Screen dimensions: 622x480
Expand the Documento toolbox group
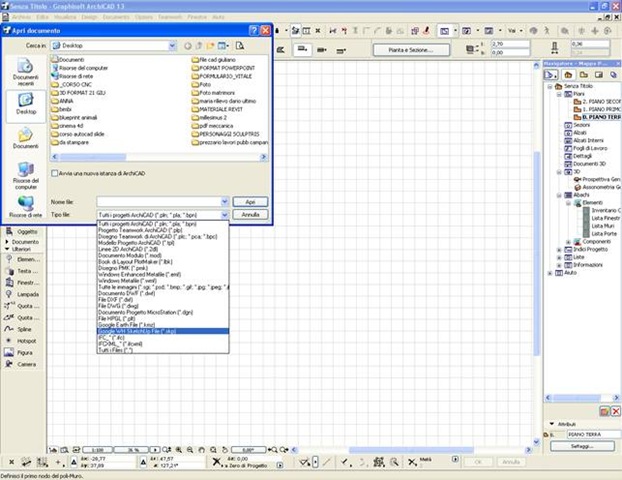(7, 242)
